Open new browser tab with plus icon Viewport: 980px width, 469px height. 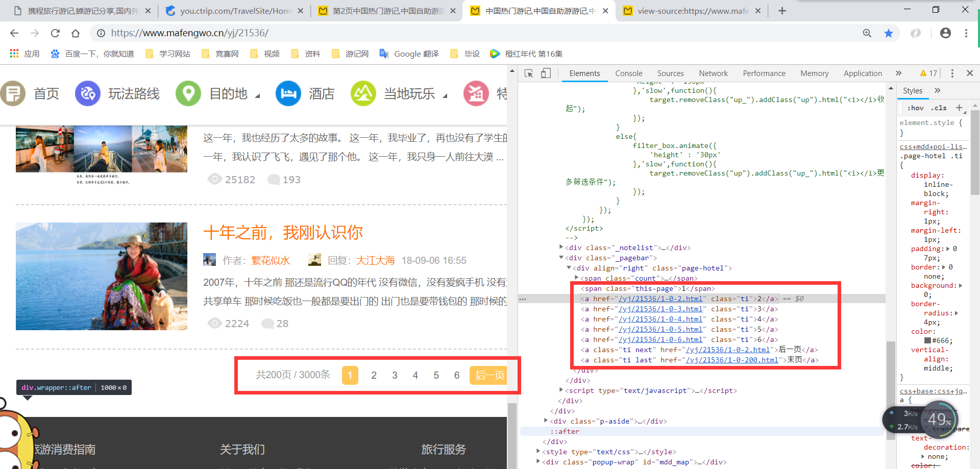[x=782, y=11]
